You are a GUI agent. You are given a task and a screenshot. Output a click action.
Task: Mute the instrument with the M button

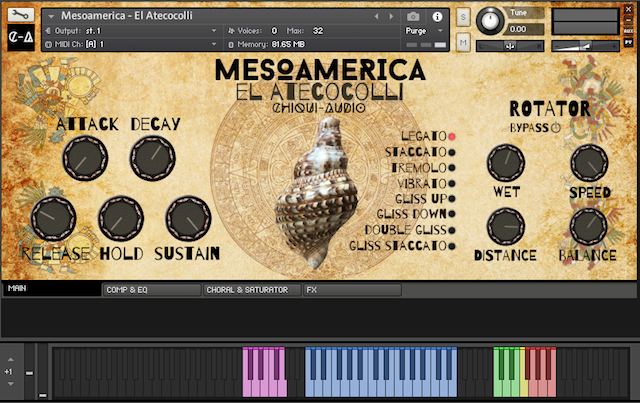point(463,42)
